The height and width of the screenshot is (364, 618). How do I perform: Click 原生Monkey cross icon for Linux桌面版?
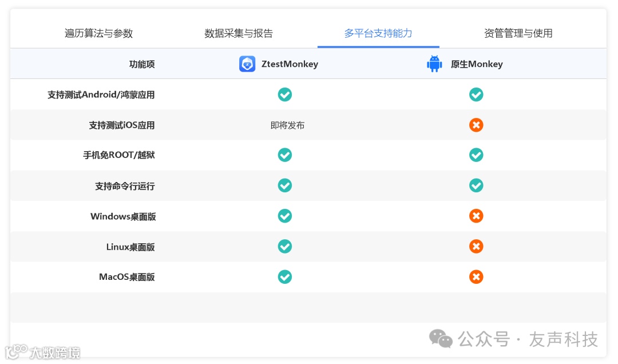[476, 247]
